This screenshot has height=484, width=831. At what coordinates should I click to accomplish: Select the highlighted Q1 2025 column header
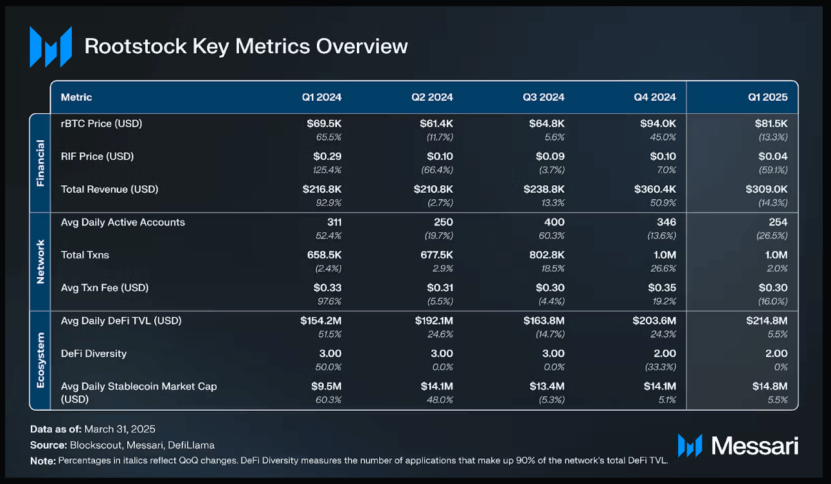(x=765, y=97)
